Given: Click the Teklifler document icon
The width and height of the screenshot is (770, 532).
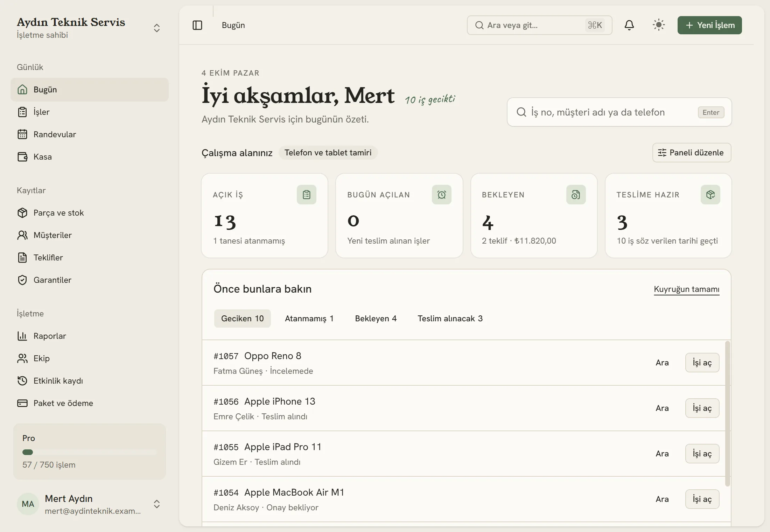Looking at the screenshot, I should point(22,258).
